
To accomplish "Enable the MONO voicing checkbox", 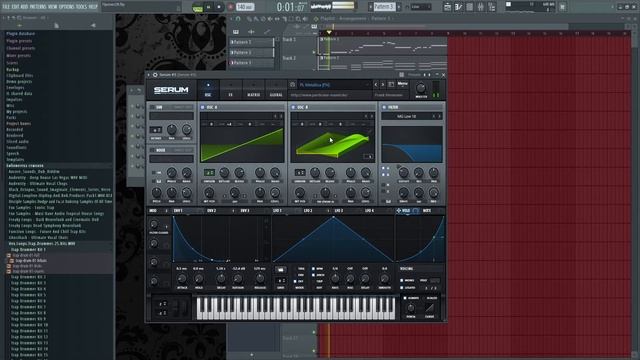I will 402,281.
